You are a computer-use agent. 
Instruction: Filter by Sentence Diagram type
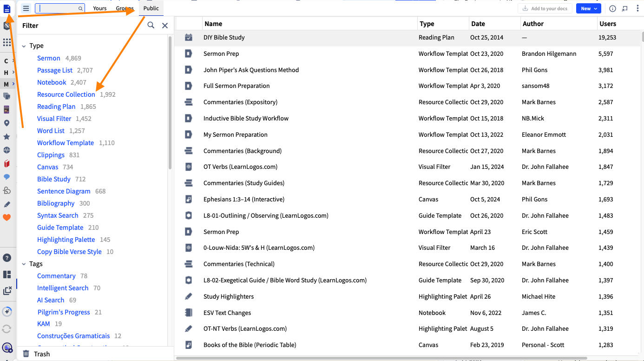(64, 191)
